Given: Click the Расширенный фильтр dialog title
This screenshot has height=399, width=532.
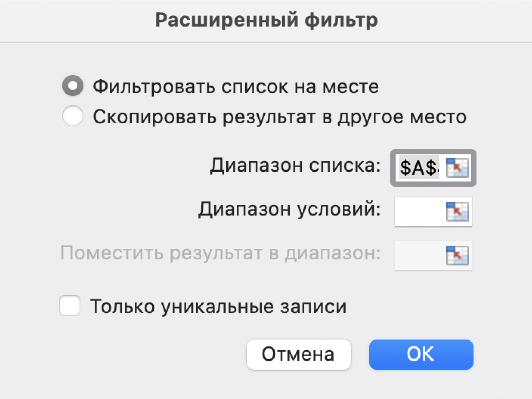Looking at the screenshot, I should [266, 20].
